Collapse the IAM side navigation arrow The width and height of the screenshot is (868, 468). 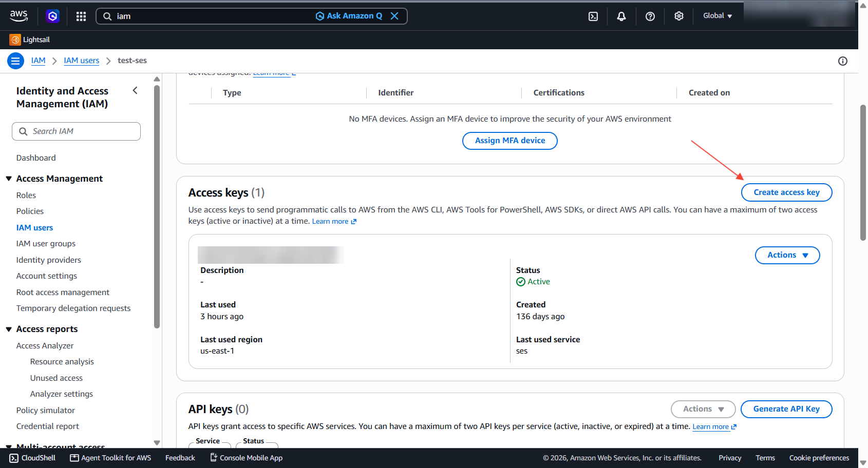135,91
